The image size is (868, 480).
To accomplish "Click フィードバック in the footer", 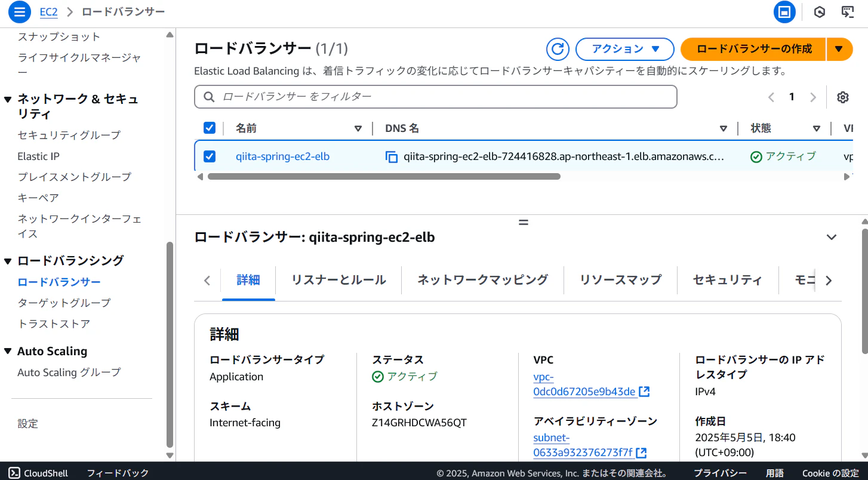I will click(x=118, y=473).
